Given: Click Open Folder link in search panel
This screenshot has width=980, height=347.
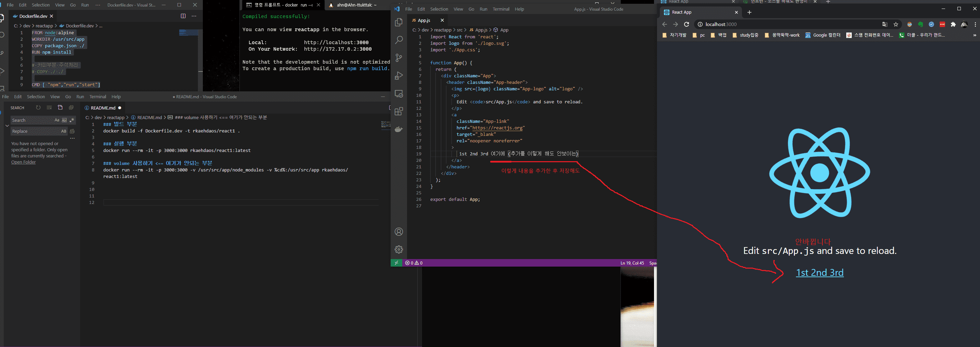Looking at the screenshot, I should point(23,162).
